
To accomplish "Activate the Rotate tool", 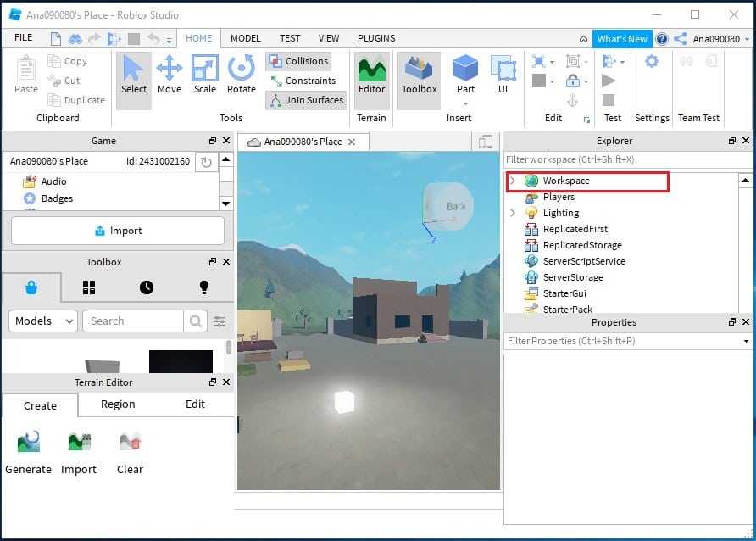I will tap(242, 75).
